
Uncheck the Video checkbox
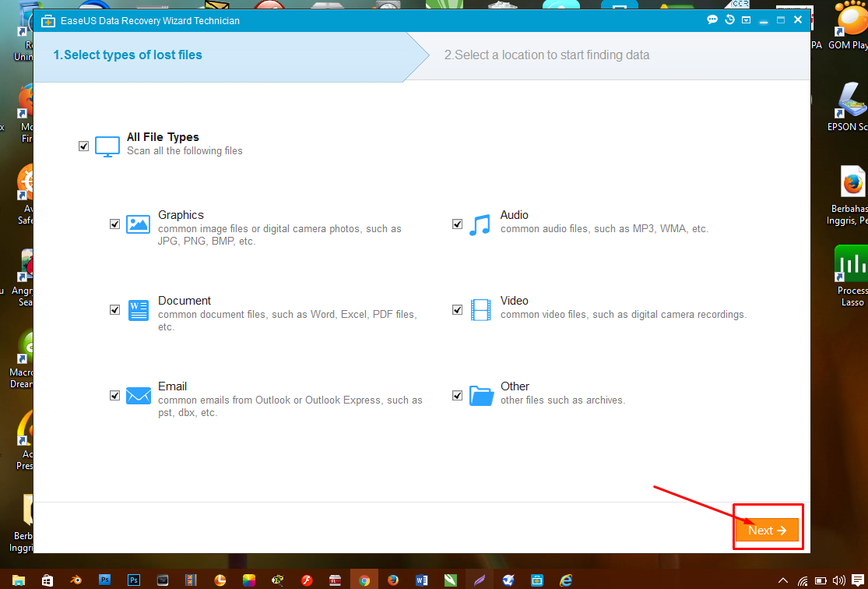pos(457,310)
